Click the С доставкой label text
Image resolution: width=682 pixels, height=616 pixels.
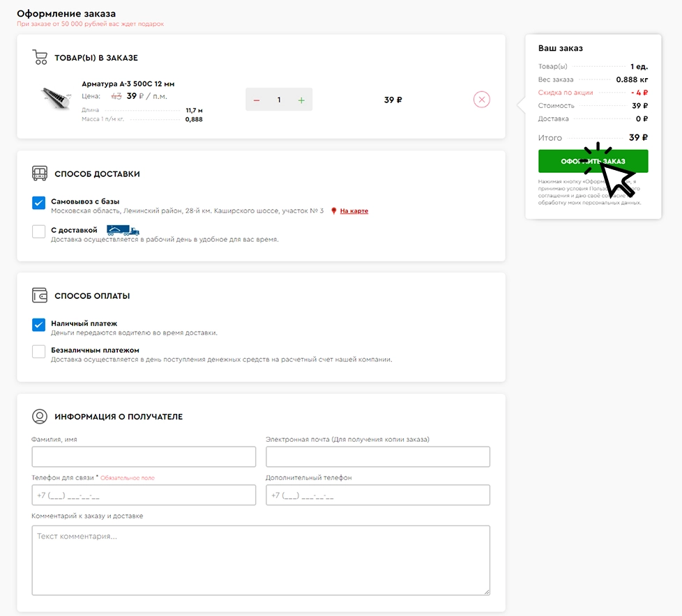click(x=74, y=230)
